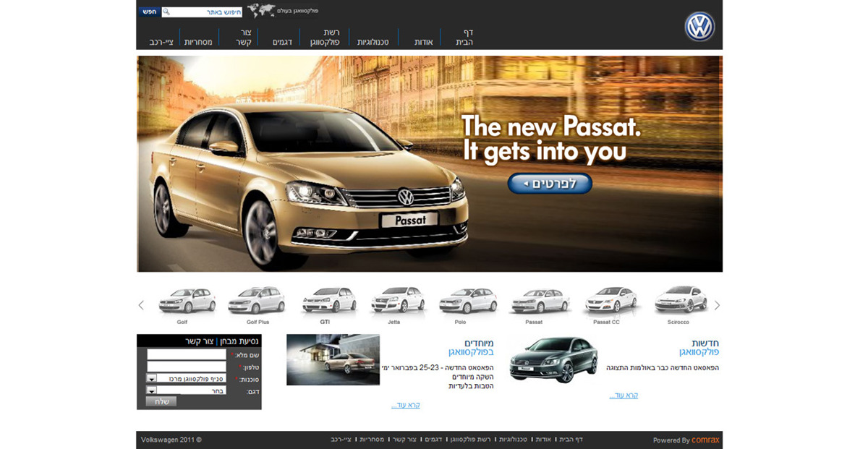Click footer link צור קשר
The image size is (868, 449).
pos(404,440)
